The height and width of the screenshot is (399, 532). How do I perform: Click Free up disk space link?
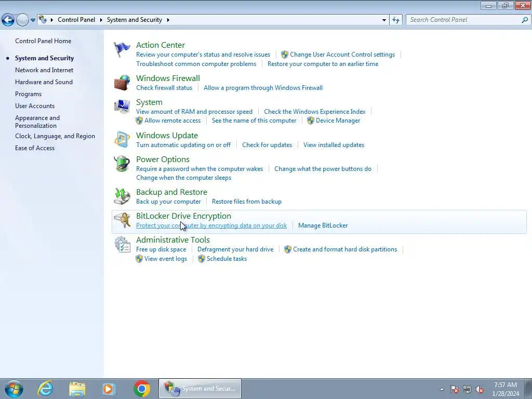pos(161,249)
